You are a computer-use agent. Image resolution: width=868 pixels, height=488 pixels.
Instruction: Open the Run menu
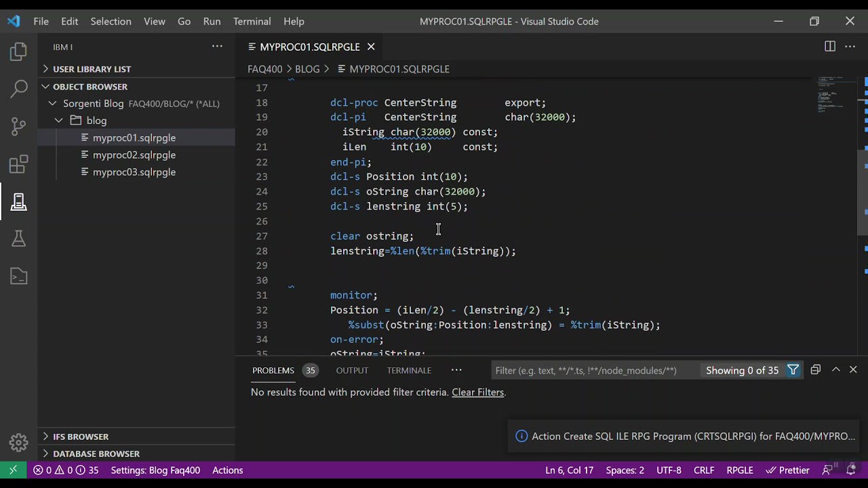pyautogui.click(x=212, y=21)
